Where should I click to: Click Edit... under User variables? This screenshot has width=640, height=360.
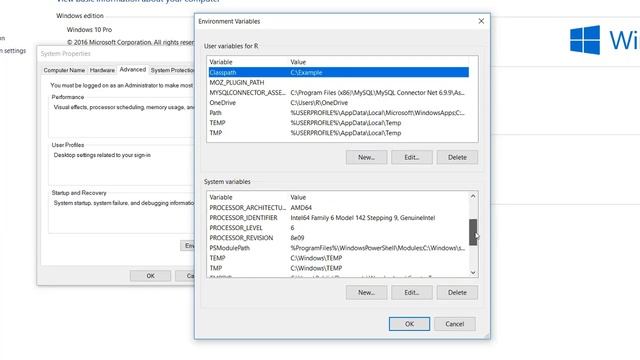411,157
